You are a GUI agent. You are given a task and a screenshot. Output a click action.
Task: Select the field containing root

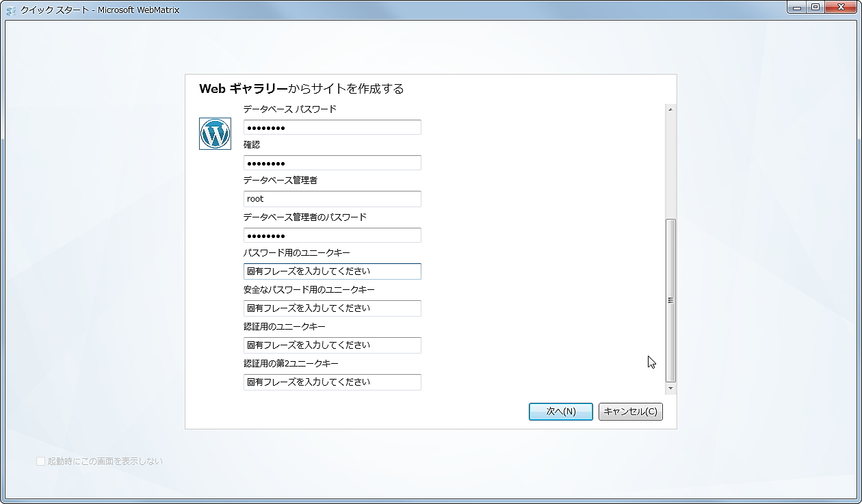coord(332,198)
